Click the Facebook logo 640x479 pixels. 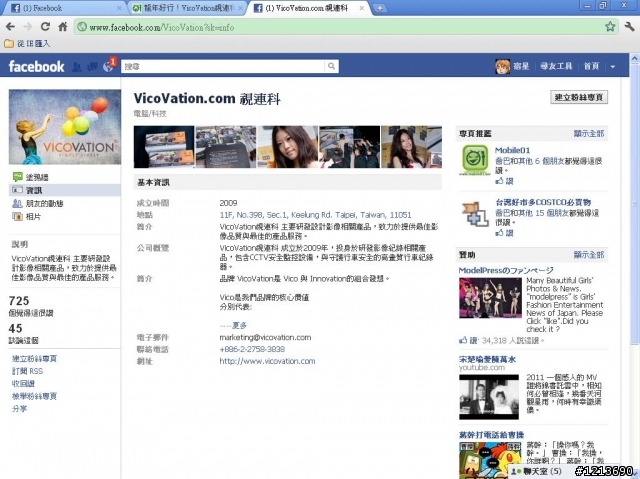(36, 66)
